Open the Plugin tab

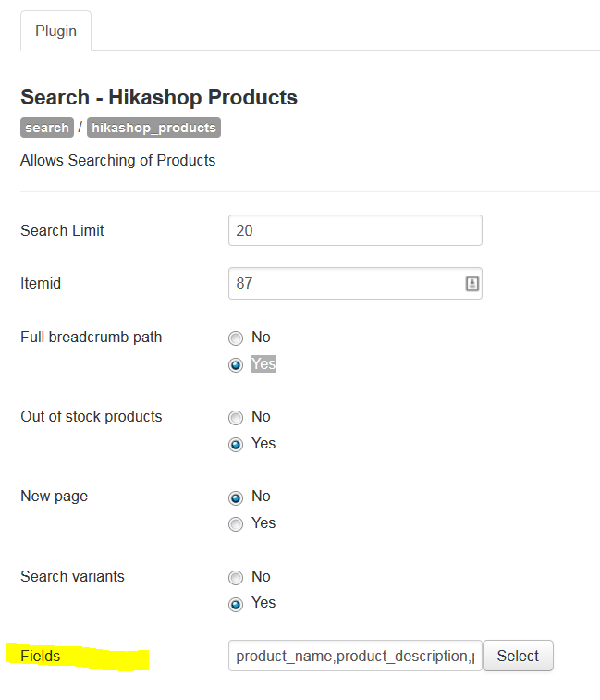tap(55, 31)
